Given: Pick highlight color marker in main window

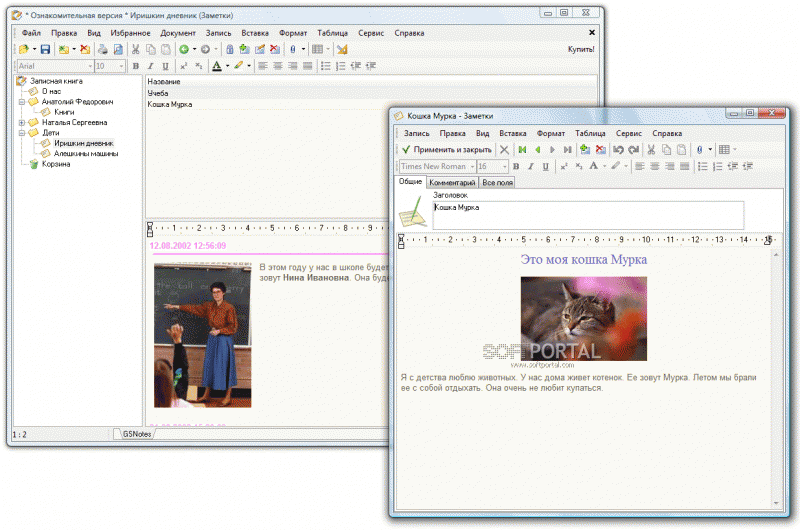Looking at the screenshot, I should [x=238, y=66].
